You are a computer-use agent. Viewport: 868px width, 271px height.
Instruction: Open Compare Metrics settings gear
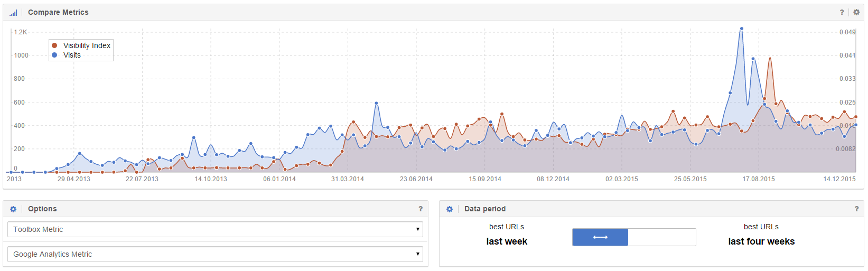tap(856, 12)
